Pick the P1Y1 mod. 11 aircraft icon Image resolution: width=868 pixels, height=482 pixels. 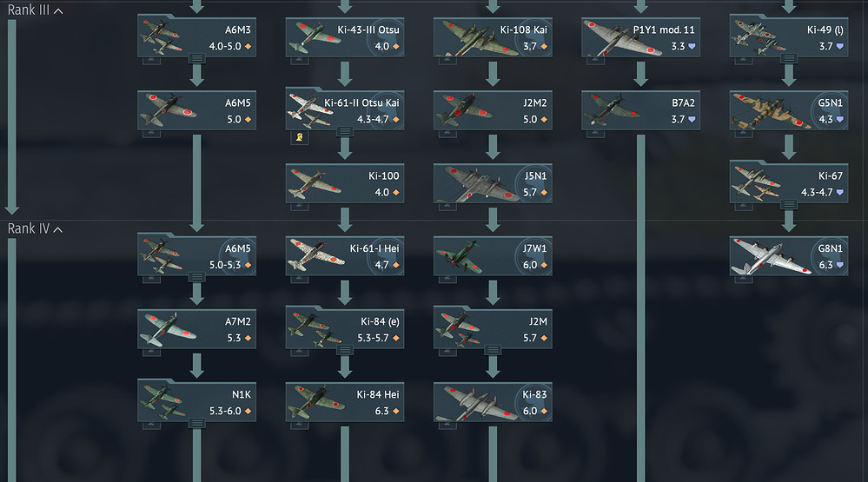tap(622, 37)
